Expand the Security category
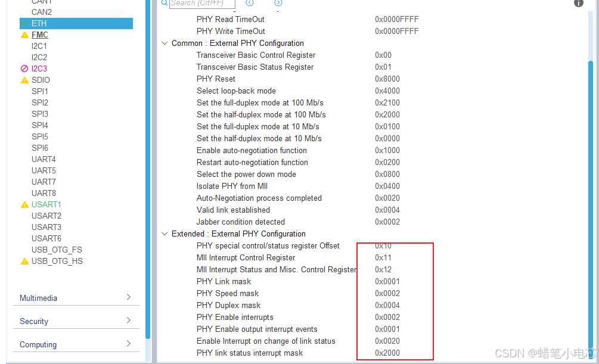The width and height of the screenshot is (599, 364). 76,321
